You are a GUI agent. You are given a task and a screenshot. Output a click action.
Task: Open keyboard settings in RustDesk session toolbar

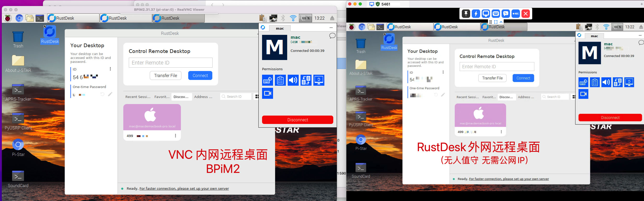point(496,14)
